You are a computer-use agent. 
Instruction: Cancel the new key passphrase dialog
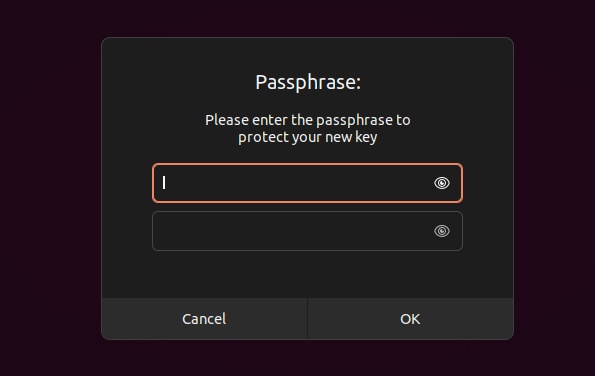(204, 319)
